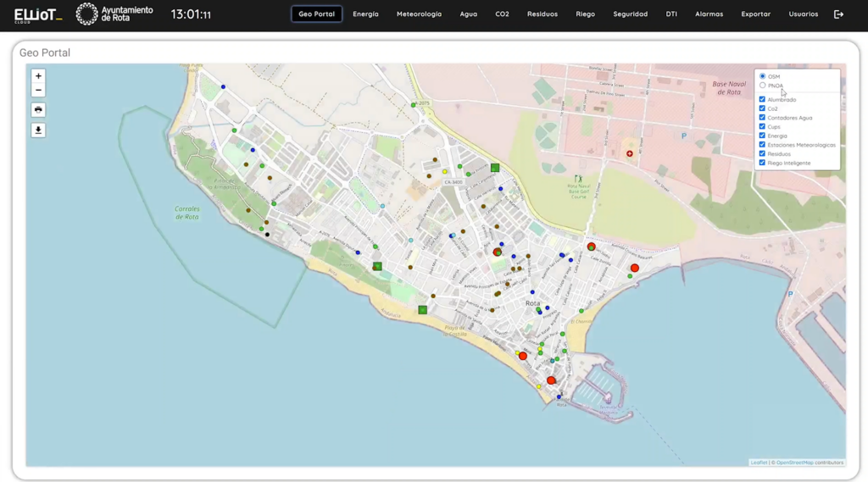
Task: Download the map using download icon
Action: [38, 130]
